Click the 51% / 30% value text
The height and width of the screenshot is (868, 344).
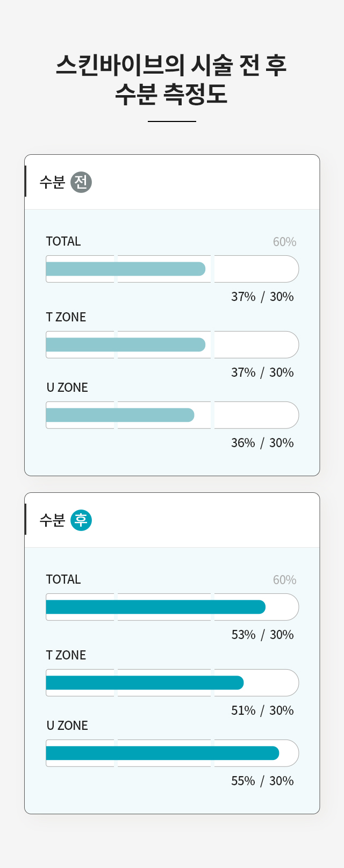tap(262, 711)
